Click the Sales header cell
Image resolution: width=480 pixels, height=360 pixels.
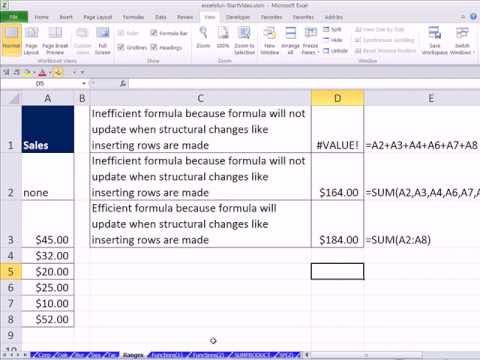[48, 129]
